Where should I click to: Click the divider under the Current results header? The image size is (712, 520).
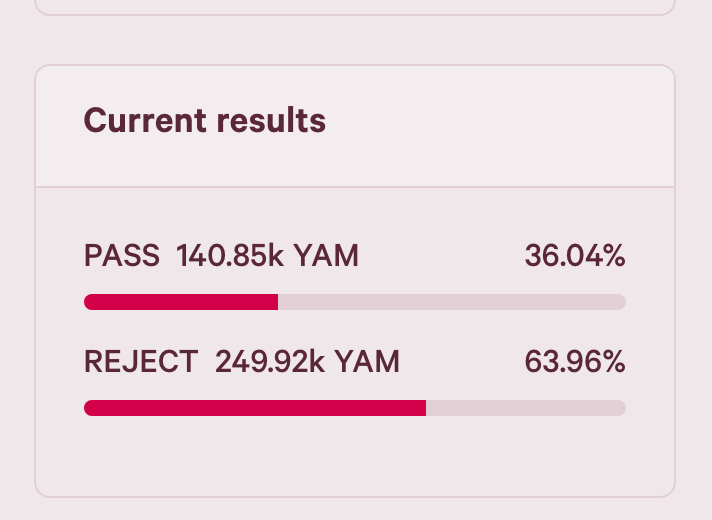click(x=355, y=187)
